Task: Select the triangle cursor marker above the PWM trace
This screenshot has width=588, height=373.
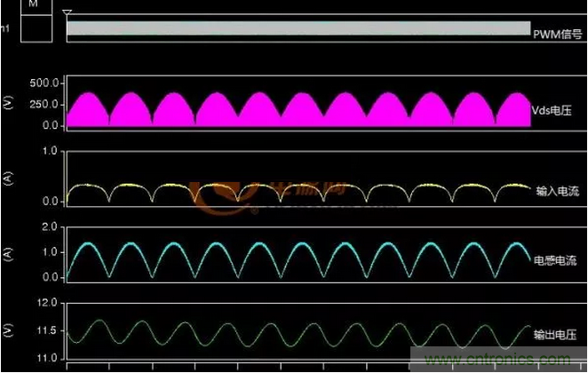Action: 68,13
